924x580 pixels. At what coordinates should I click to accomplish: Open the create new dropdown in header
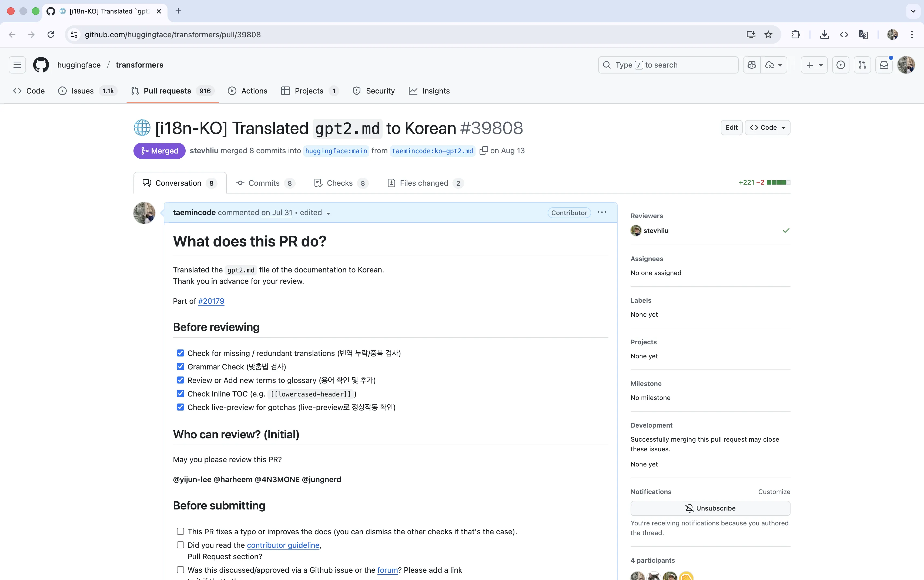(814, 64)
